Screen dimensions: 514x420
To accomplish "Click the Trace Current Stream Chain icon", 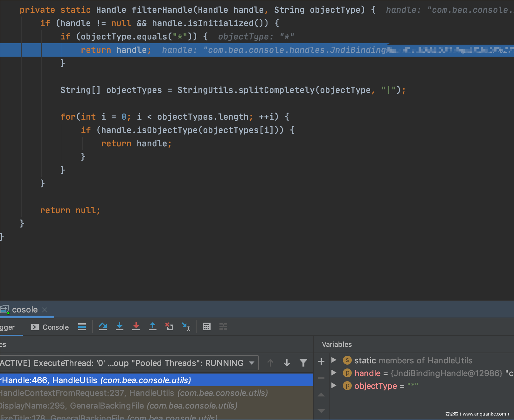I will point(223,327).
